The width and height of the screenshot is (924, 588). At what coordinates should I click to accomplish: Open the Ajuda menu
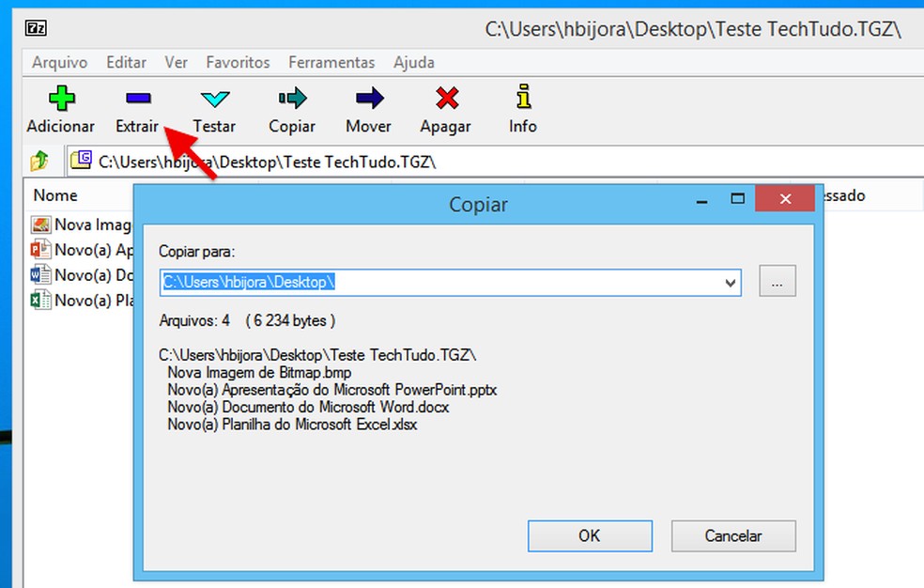coord(413,62)
